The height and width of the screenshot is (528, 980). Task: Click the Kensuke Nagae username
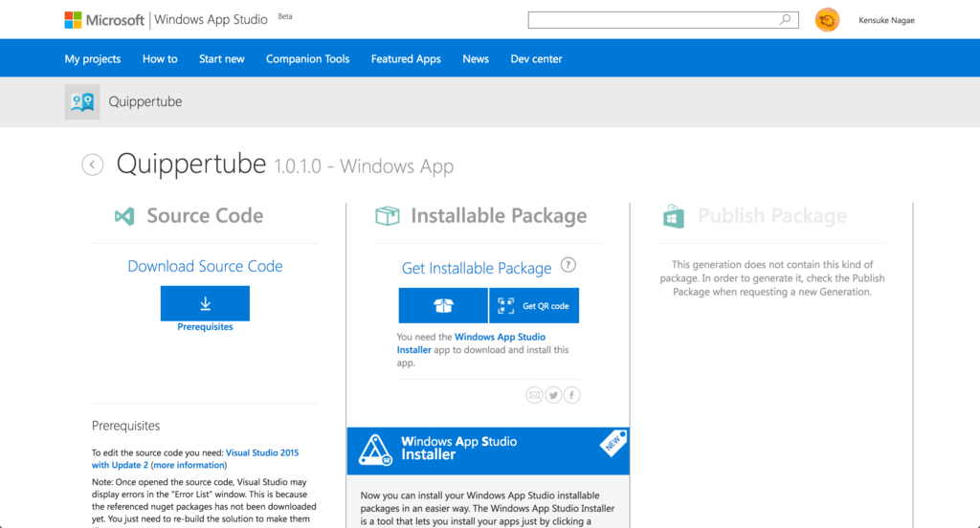tap(886, 21)
